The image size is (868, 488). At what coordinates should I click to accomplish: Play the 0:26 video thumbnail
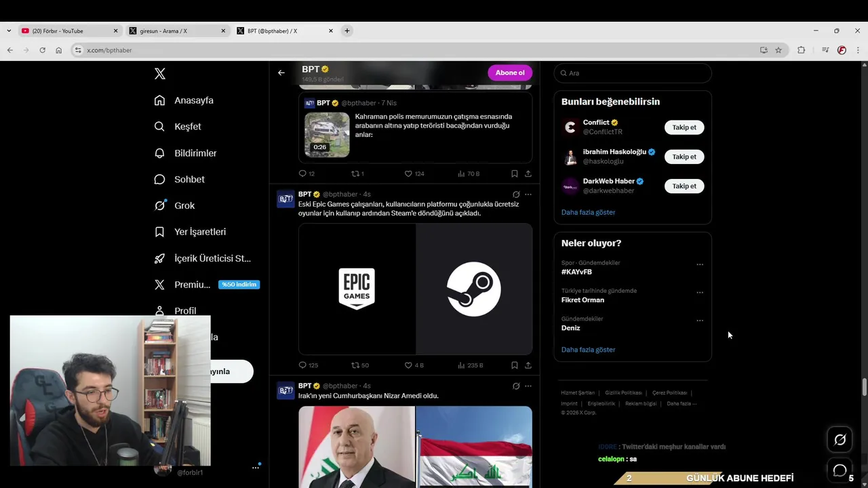327,134
